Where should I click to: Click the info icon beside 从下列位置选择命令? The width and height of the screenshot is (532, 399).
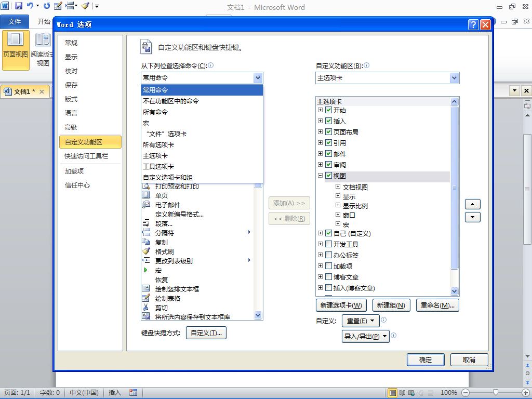coord(211,65)
